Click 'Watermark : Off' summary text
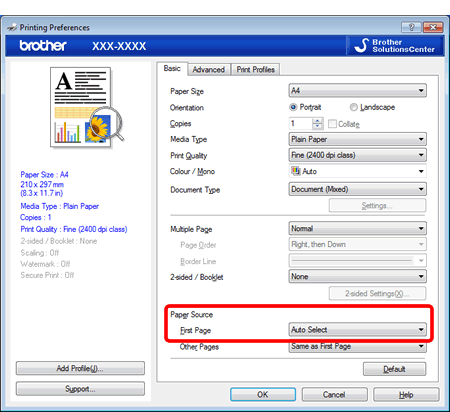Viewport: 450px width, 412px height. [45, 264]
